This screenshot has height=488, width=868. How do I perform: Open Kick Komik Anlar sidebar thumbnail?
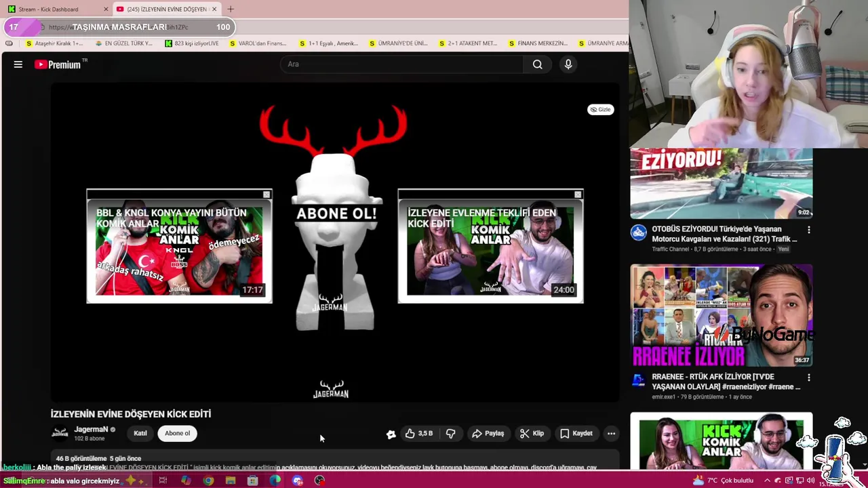click(722, 441)
